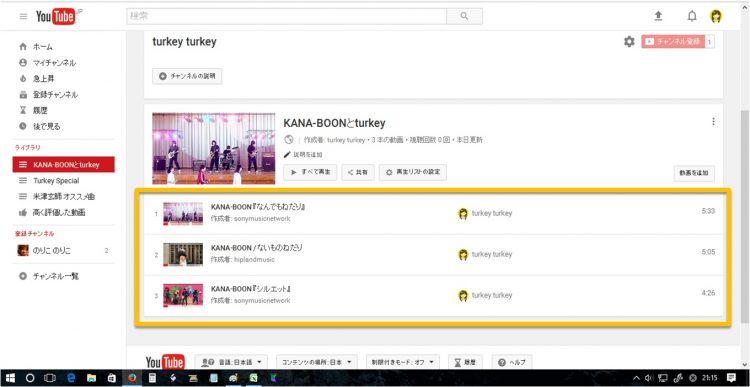Open the KANA-BOON『なんでもねだり』 title link
Viewport: 750px width, 387px height.
pyautogui.click(x=258, y=207)
